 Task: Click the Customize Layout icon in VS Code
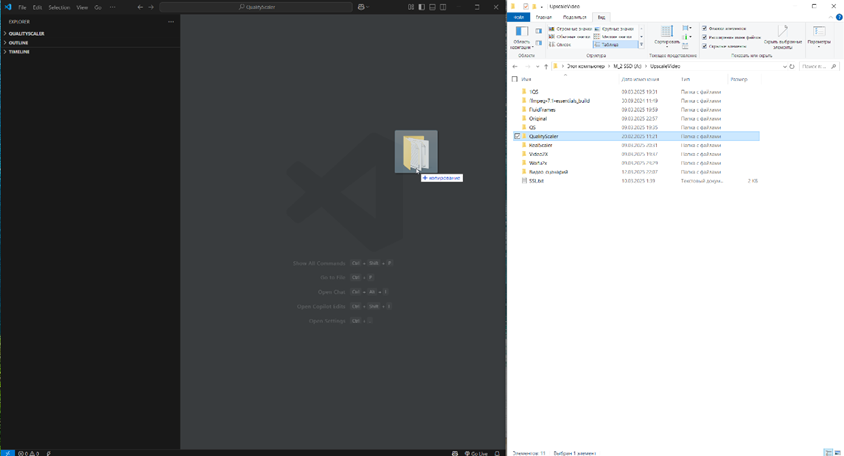(411, 7)
